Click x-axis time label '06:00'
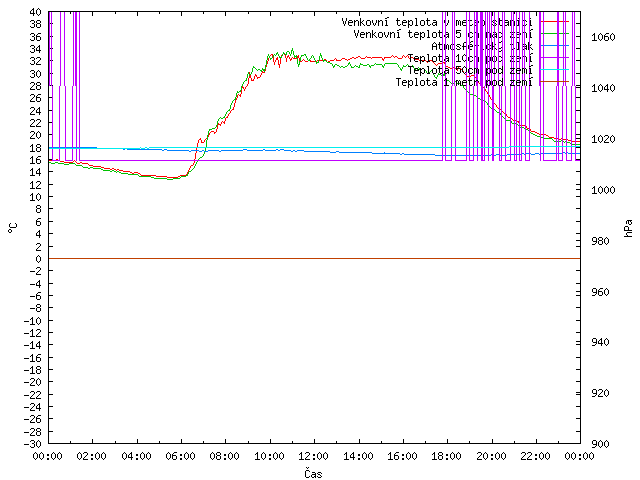The image size is (640, 480). [x=180, y=456]
